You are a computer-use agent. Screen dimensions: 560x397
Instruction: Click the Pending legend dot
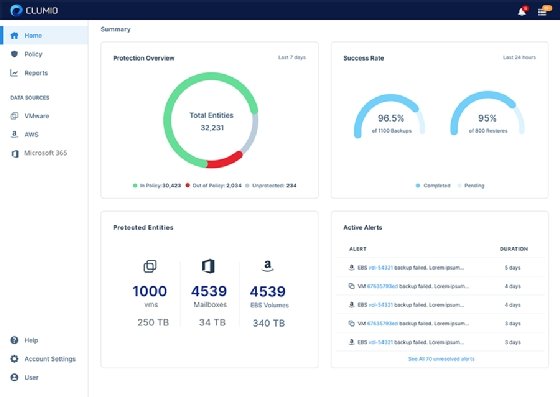(460, 185)
